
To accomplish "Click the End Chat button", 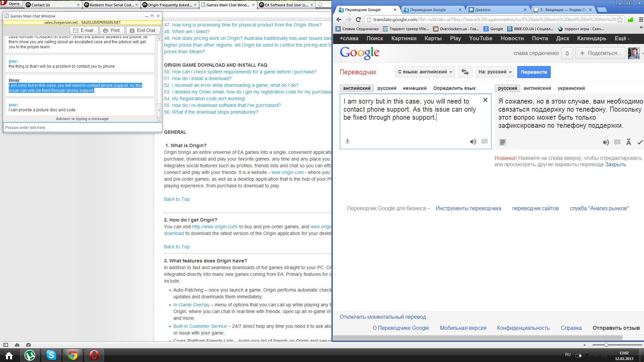I will pyautogui.click(x=143, y=30).
